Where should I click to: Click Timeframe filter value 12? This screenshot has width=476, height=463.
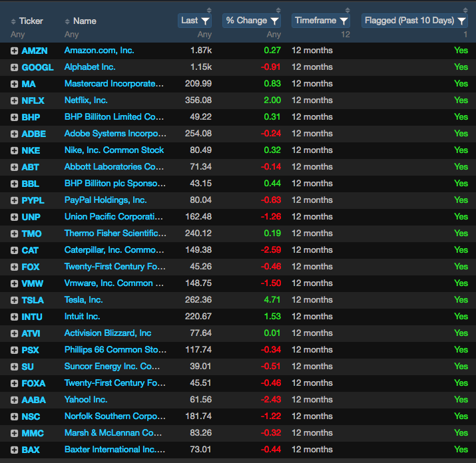pos(346,35)
